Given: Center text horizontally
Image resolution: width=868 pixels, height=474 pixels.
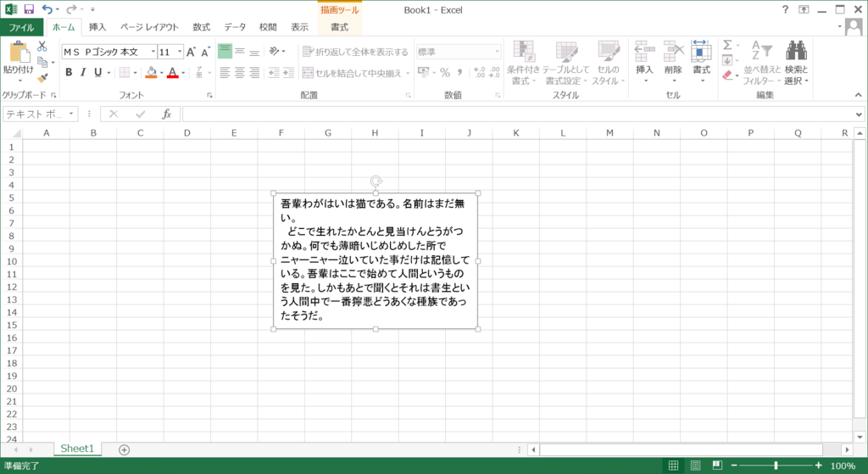Looking at the screenshot, I should (x=240, y=73).
